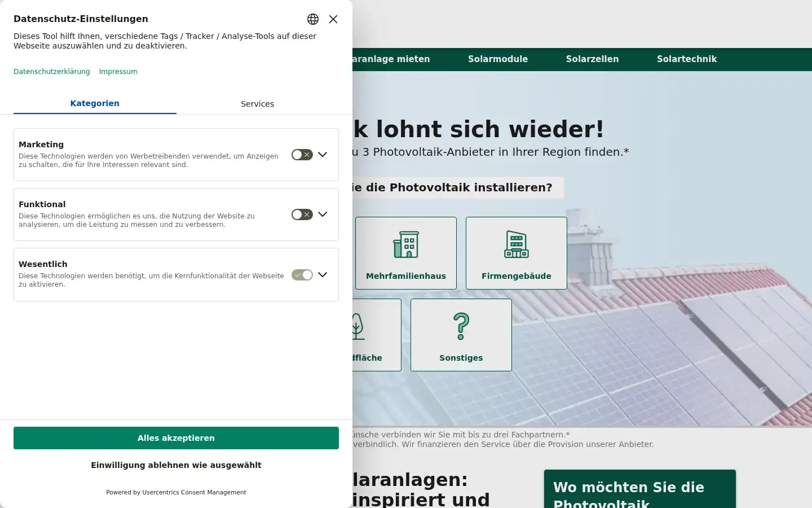Click the Alles akzeptieren button
This screenshot has width=812, height=508.
click(176, 438)
